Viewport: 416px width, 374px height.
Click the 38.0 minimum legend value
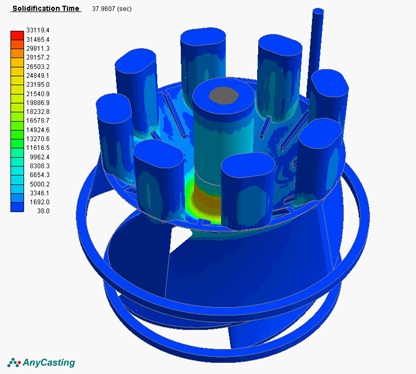click(43, 211)
